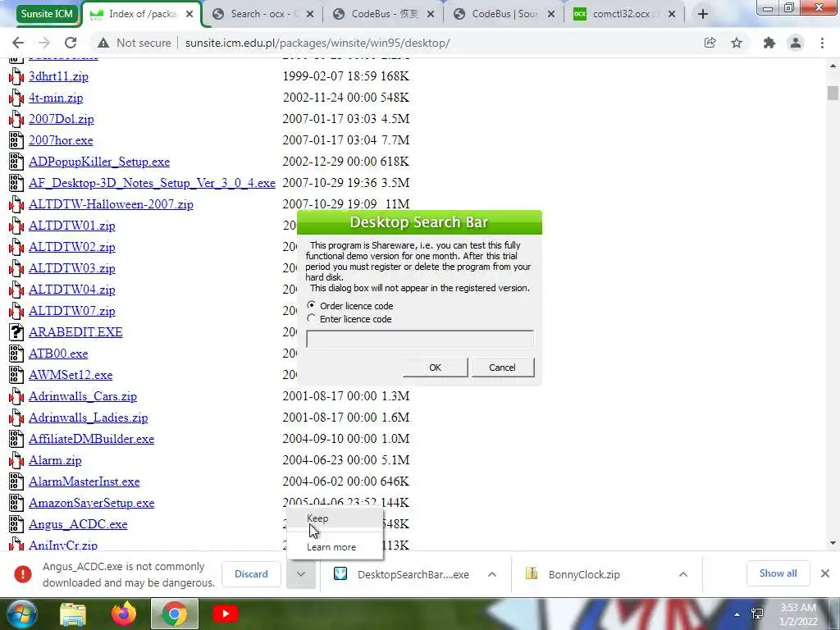
Task: Close the Index of /packages tab
Action: 189,15
